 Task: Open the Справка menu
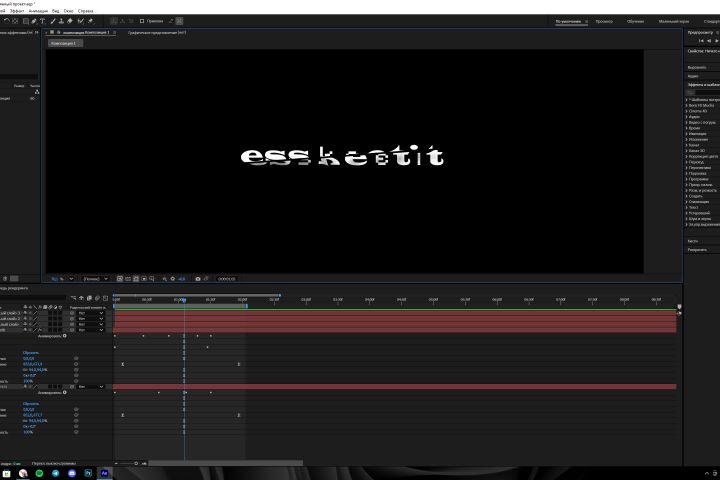(x=85, y=11)
